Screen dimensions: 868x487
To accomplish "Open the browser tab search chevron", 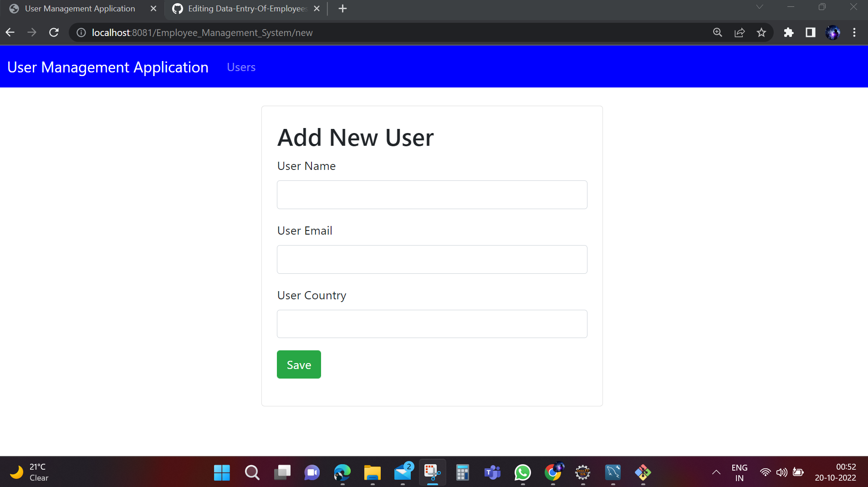I will (x=759, y=7).
